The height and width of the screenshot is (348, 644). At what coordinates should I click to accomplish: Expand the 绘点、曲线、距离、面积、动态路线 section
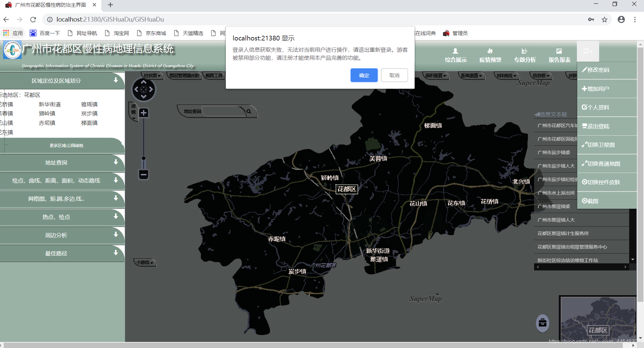[62, 181]
